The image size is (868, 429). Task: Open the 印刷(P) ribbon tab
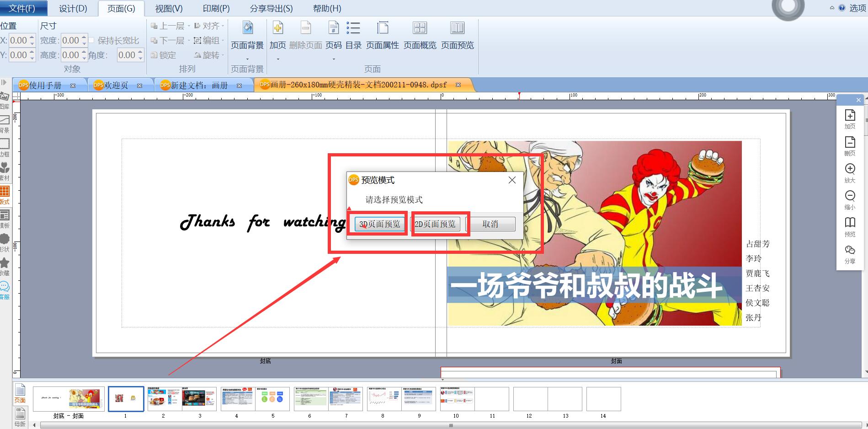coord(216,8)
